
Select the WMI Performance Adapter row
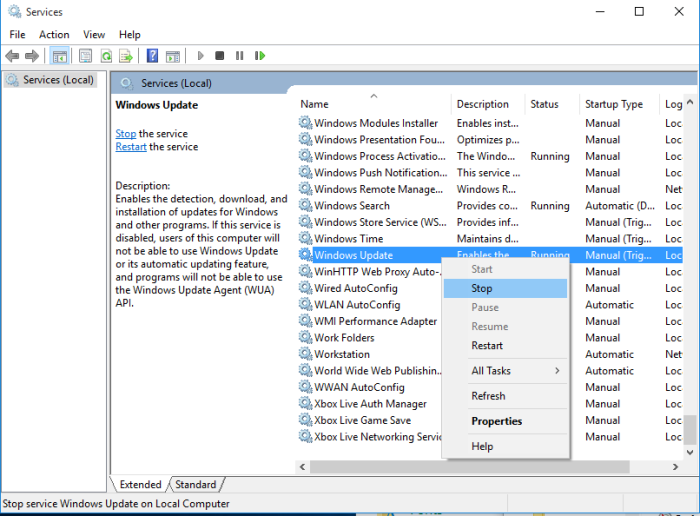click(x=369, y=321)
